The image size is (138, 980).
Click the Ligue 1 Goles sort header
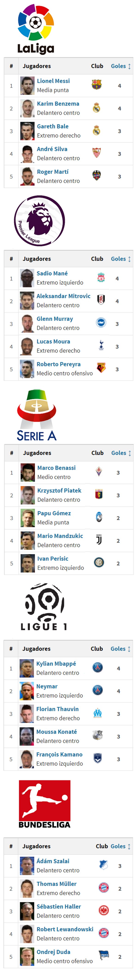(x=121, y=649)
